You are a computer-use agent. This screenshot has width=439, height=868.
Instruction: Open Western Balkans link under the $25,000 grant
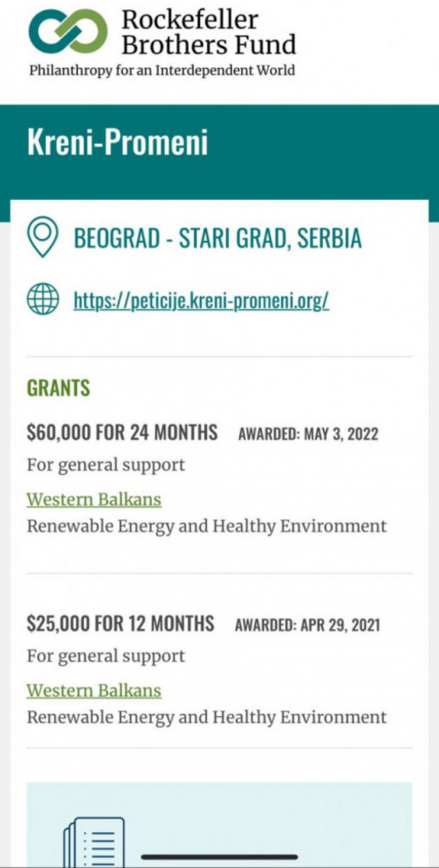[94, 691]
